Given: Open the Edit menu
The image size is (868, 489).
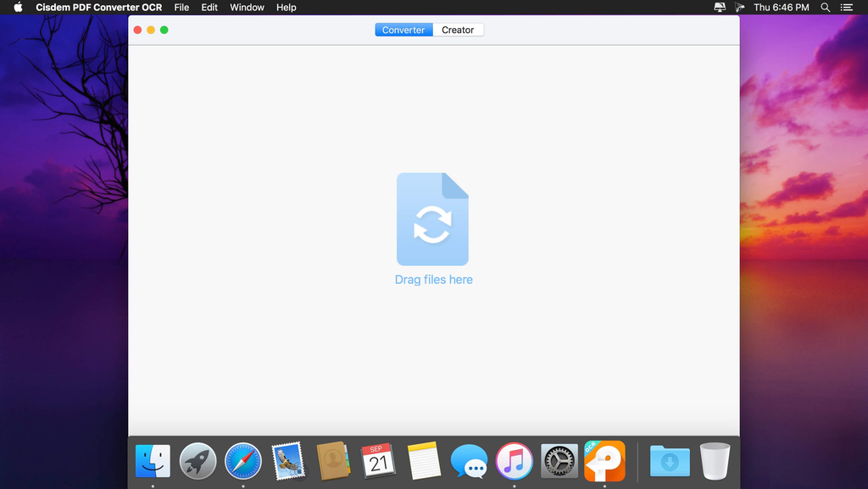Looking at the screenshot, I should (209, 8).
